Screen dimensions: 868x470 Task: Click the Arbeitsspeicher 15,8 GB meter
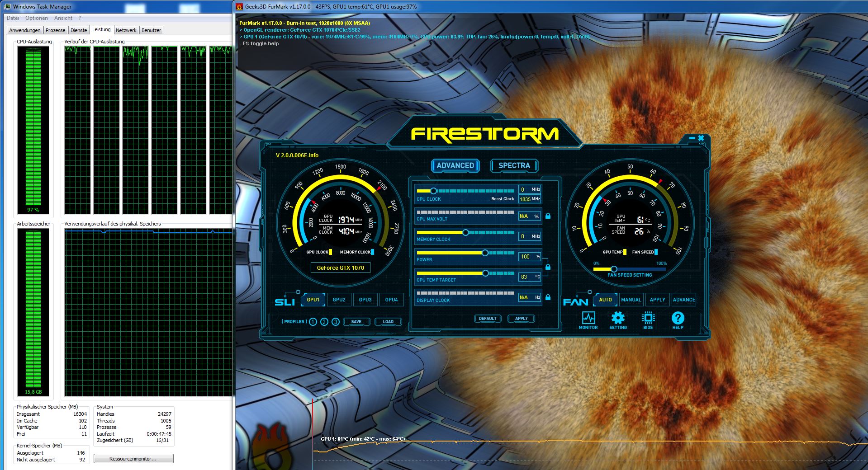tap(33, 312)
